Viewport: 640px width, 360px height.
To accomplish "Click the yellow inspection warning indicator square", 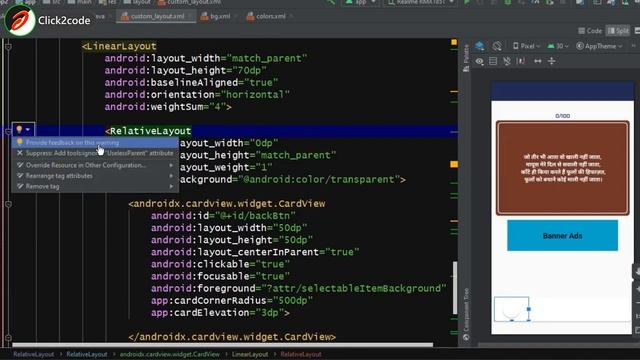I will tap(454, 42).
